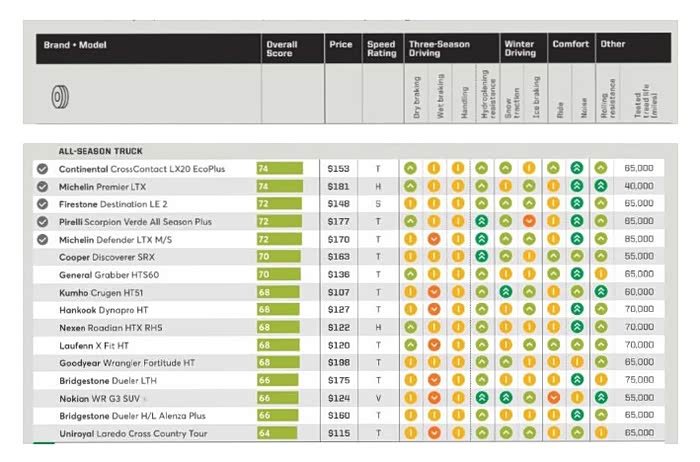
Task: Click the Noise icon for Bridgestone Dueler H/L Alenza Plus
Action: coord(577,415)
